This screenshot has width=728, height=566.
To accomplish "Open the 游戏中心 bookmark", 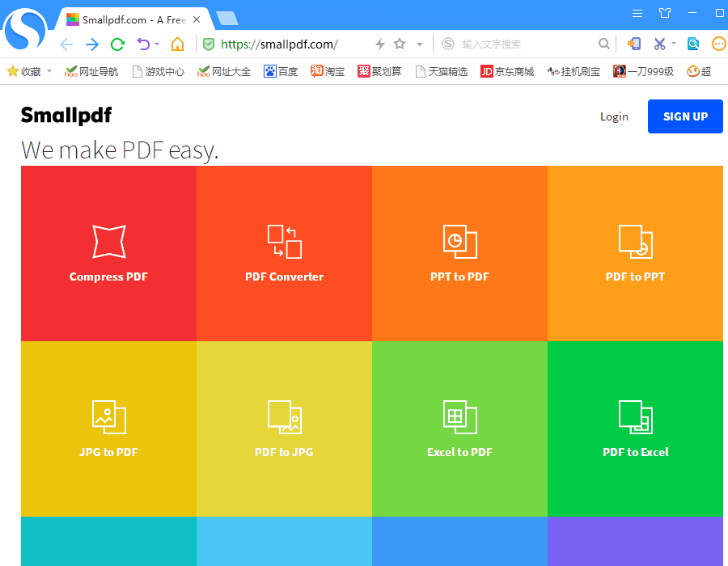I will click(x=159, y=71).
